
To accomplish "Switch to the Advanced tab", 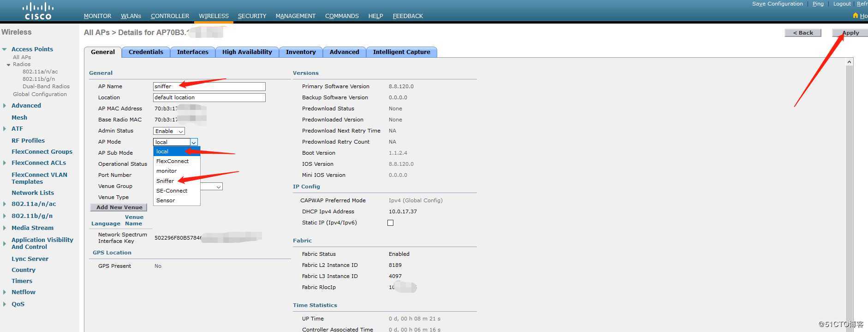I will [344, 52].
